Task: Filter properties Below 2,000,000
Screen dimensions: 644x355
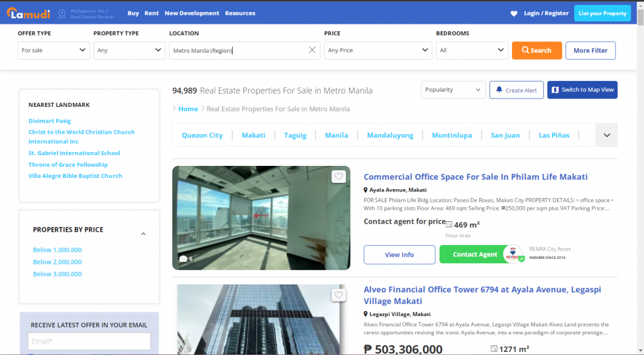Action: (57, 262)
